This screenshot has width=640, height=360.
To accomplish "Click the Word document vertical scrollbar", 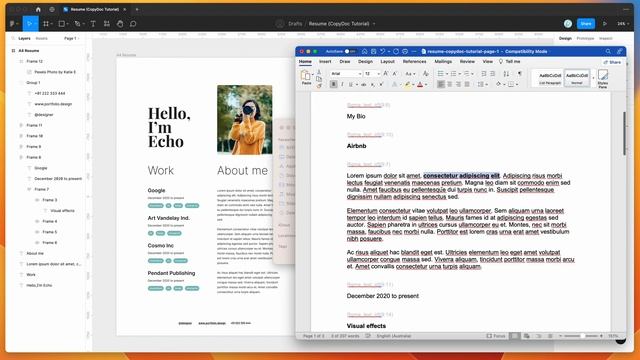I will [624, 133].
